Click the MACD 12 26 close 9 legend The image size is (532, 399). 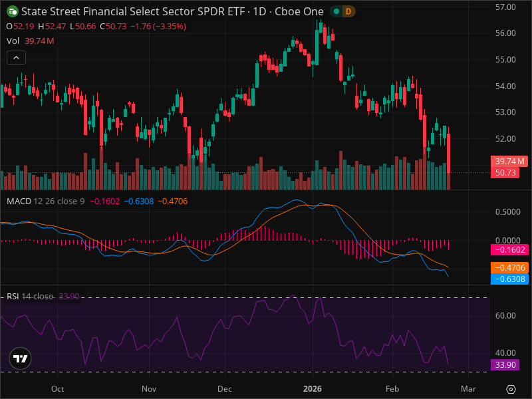45,201
